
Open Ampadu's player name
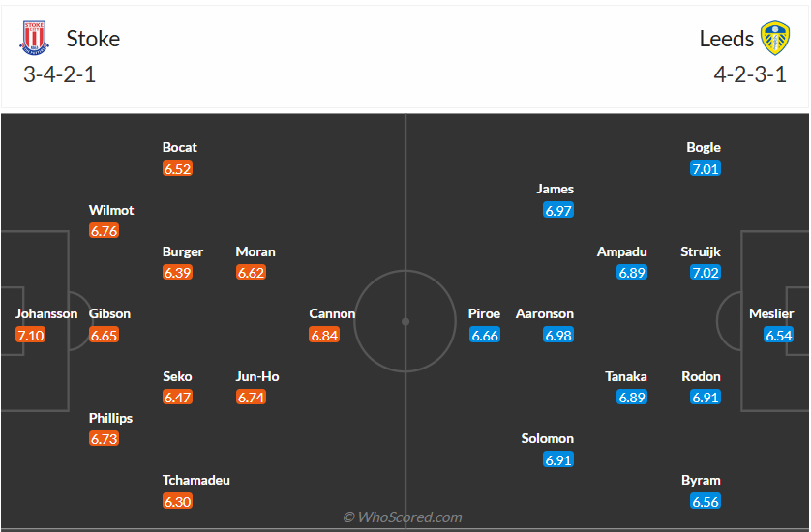point(621,251)
